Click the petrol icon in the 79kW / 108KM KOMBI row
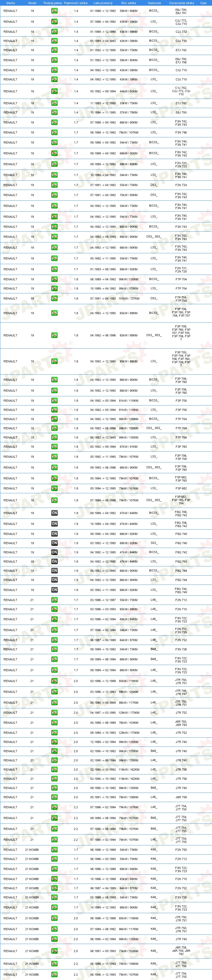Image resolution: width=212 pixels, height=980 pixels. pyautogui.click(x=54, y=964)
